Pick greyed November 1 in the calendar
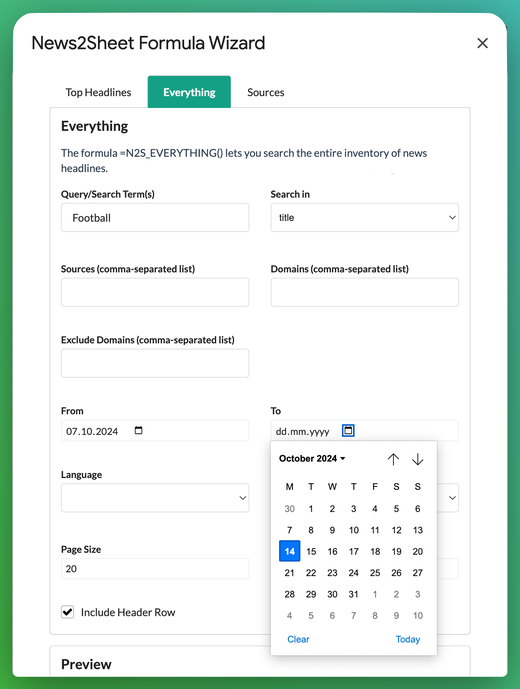 375,594
